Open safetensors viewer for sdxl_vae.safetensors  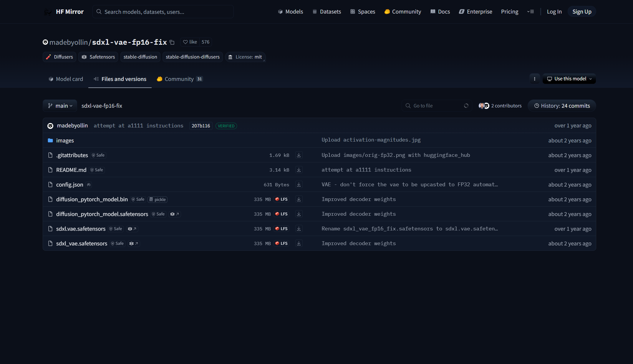click(x=134, y=243)
